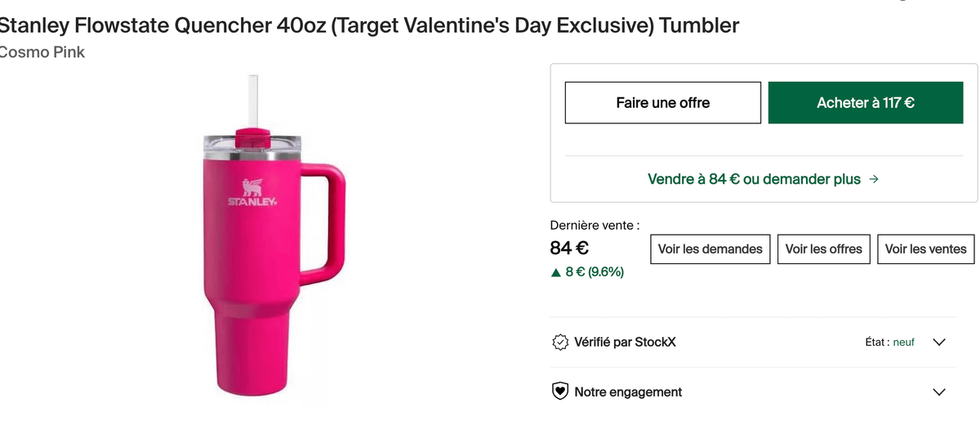Click the green up-triangle price change icon
980x430 pixels.
556,272
